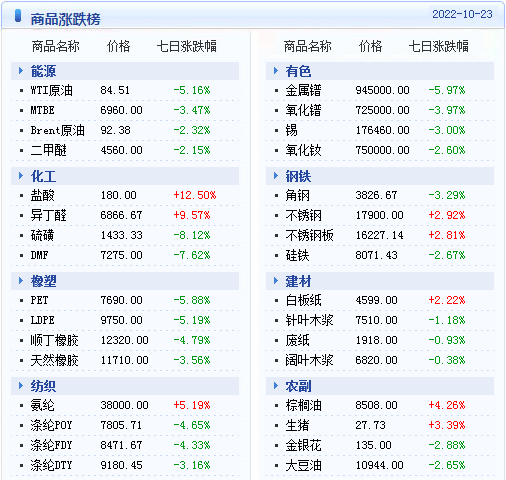Open 顺丁橡胶 commodity name
Viewport: 506px width, 480px height.
click(x=54, y=340)
